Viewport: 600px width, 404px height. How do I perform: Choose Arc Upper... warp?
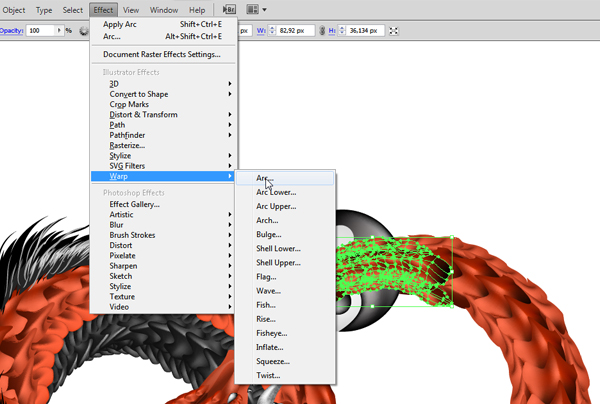(x=285, y=207)
